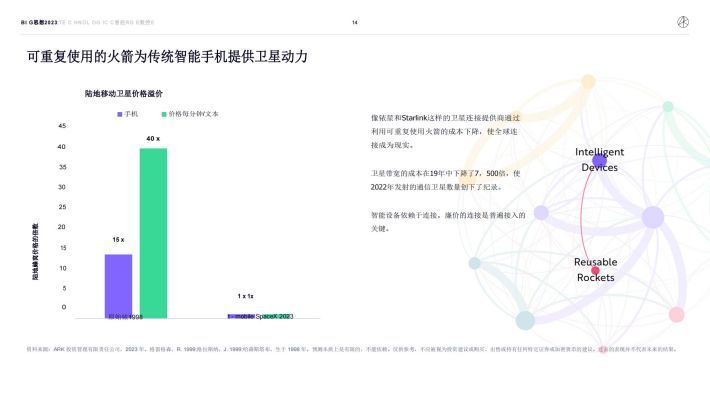Image resolution: width=710 pixels, height=399 pixels.
Task: Click the slide title about 可重复使用的火箭
Action: point(168,57)
